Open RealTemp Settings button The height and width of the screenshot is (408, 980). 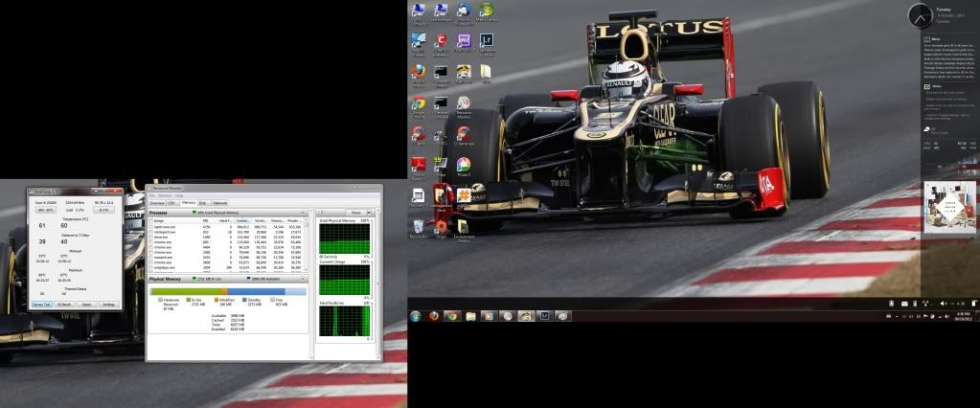pos(109,305)
